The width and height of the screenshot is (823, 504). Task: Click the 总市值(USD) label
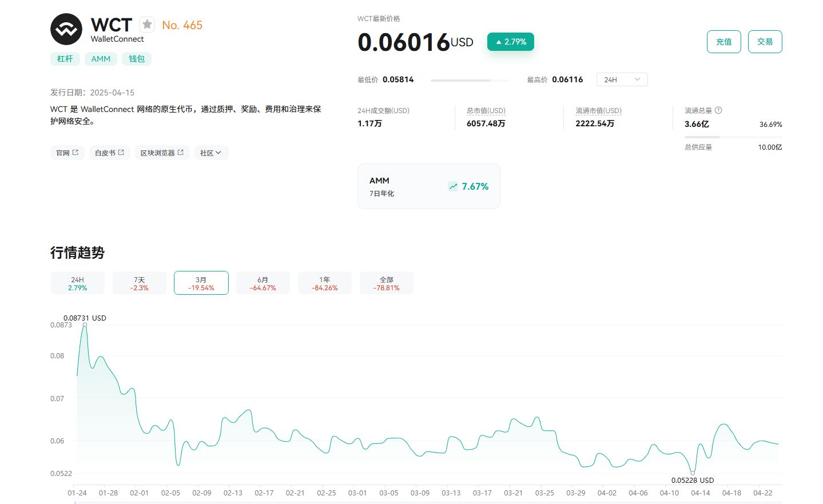(x=486, y=110)
